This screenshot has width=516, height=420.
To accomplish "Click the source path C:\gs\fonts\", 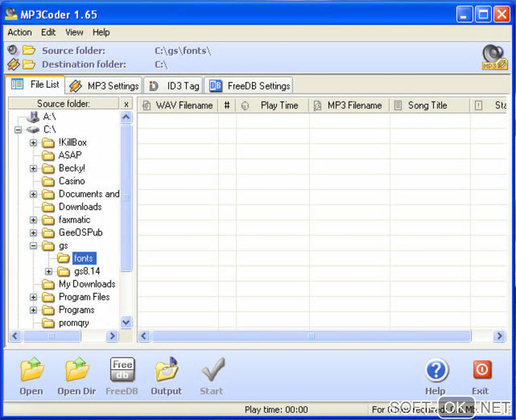I will pos(183,51).
